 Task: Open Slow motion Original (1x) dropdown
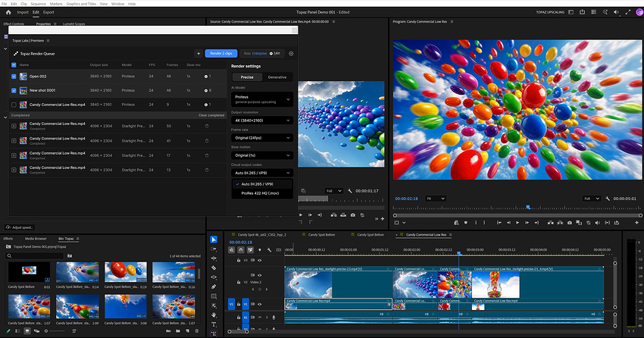[262, 155]
